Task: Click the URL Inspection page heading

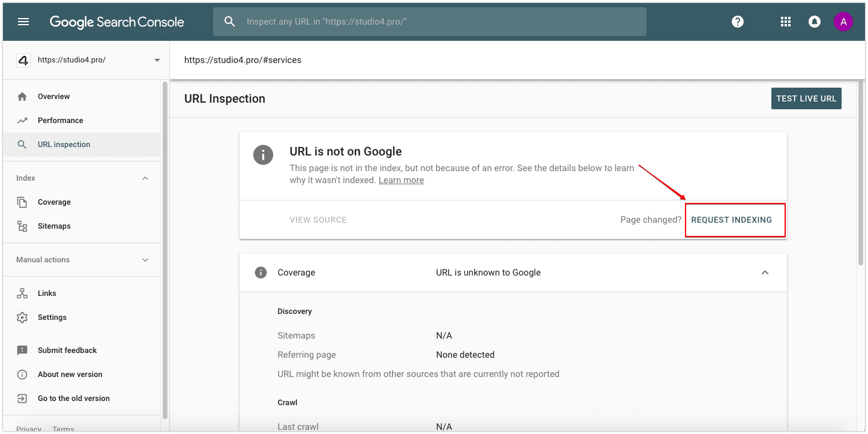Action: click(225, 98)
